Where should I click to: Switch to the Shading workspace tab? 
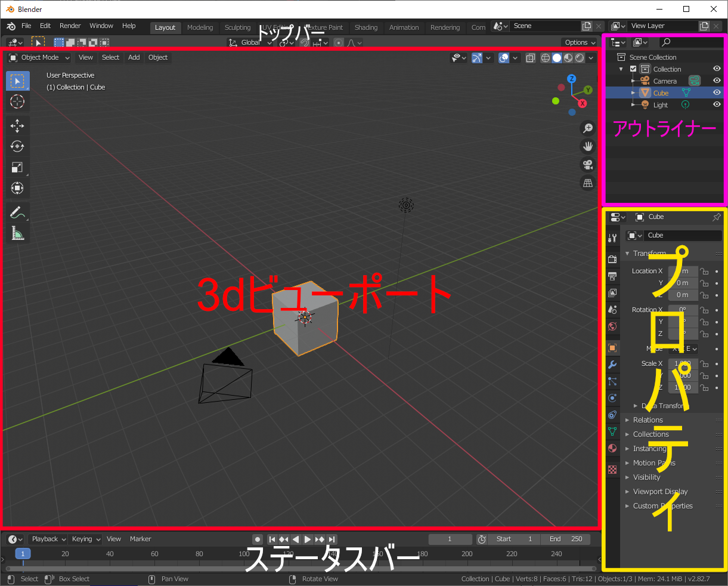coord(365,27)
